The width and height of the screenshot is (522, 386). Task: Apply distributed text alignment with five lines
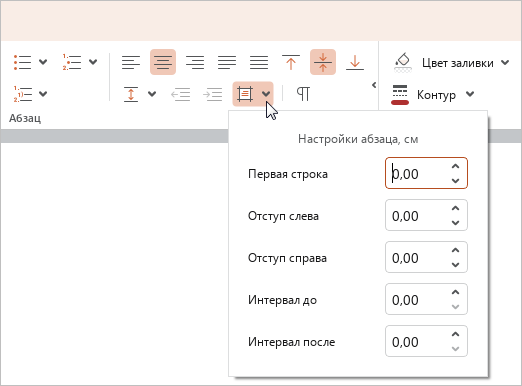259,62
